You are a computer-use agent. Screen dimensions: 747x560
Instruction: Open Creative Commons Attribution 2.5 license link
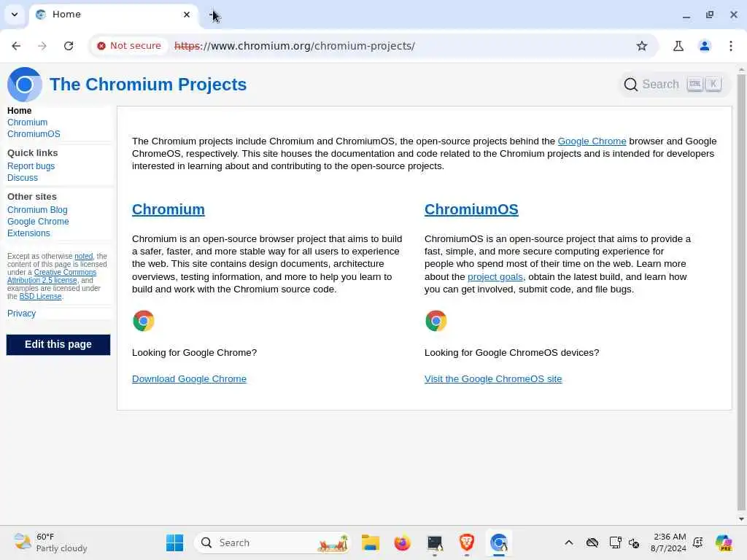tap(52, 276)
